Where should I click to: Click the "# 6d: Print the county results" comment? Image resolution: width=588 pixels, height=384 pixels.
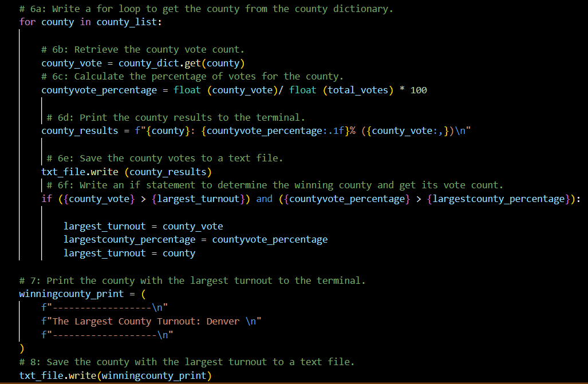click(x=176, y=117)
